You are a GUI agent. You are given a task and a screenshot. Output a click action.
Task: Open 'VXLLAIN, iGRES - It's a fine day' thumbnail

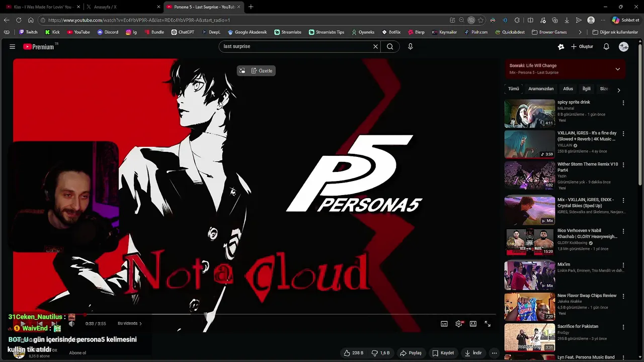[x=530, y=144]
